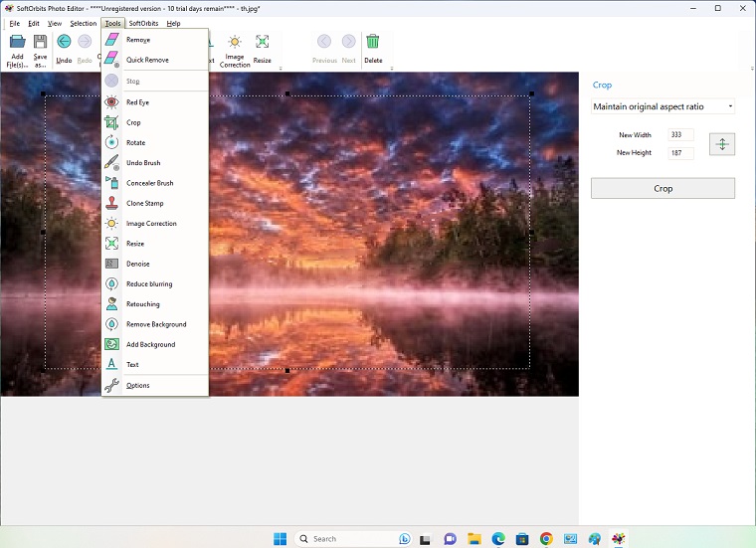Open the View menu
Viewport: 756px width, 548px height.
tap(55, 23)
